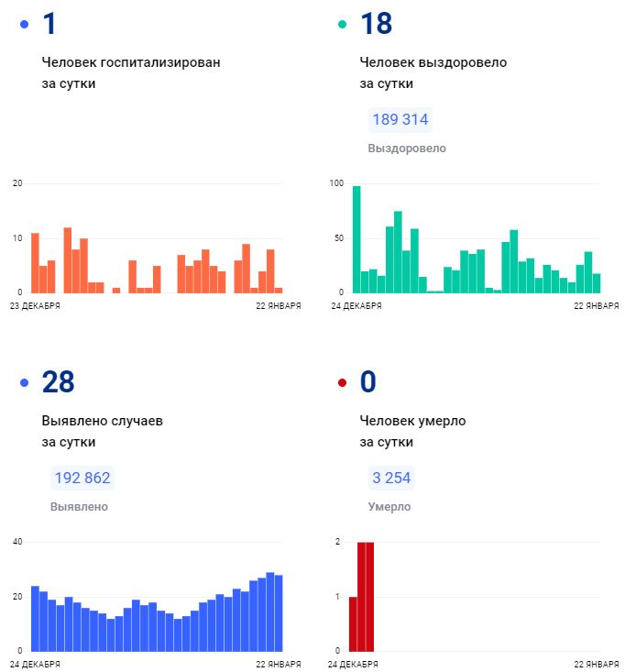Viewport: 636px width, 672px height.
Task: Click "24 ДЕКАБРЯ" label under blue chart
Action: pyautogui.click(x=35, y=665)
